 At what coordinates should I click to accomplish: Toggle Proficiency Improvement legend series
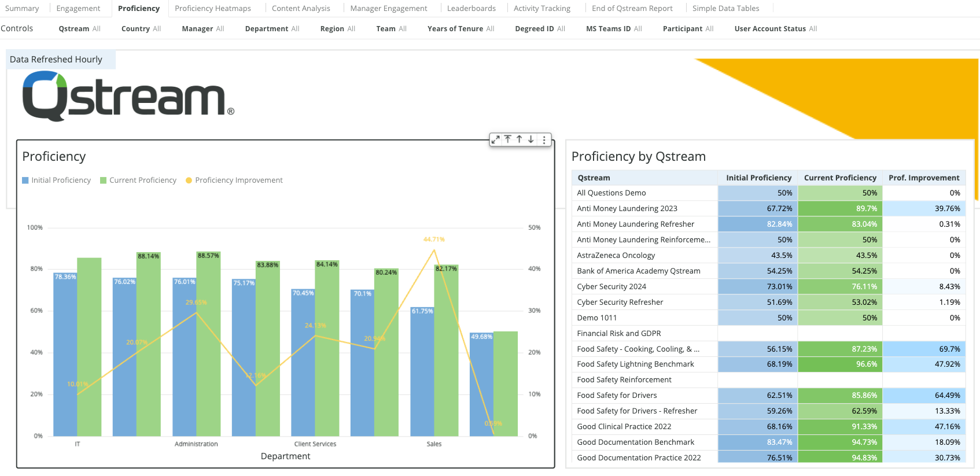click(x=234, y=180)
